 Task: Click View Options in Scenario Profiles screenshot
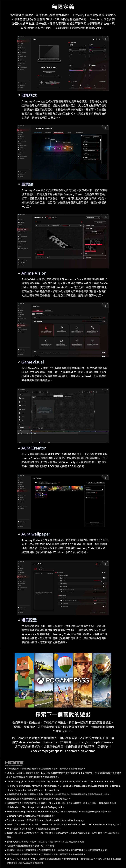[x=49, y=573]
